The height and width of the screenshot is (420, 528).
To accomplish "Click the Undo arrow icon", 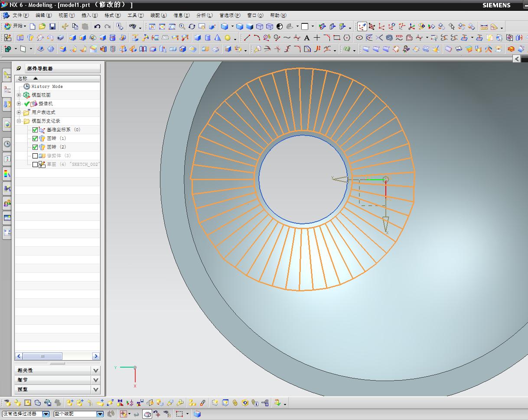I will (98, 26).
